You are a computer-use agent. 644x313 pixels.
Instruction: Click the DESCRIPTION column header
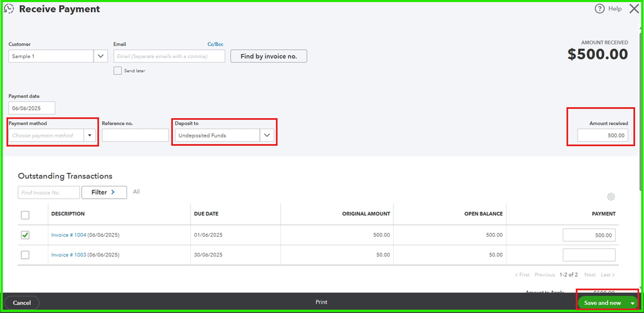(68, 214)
